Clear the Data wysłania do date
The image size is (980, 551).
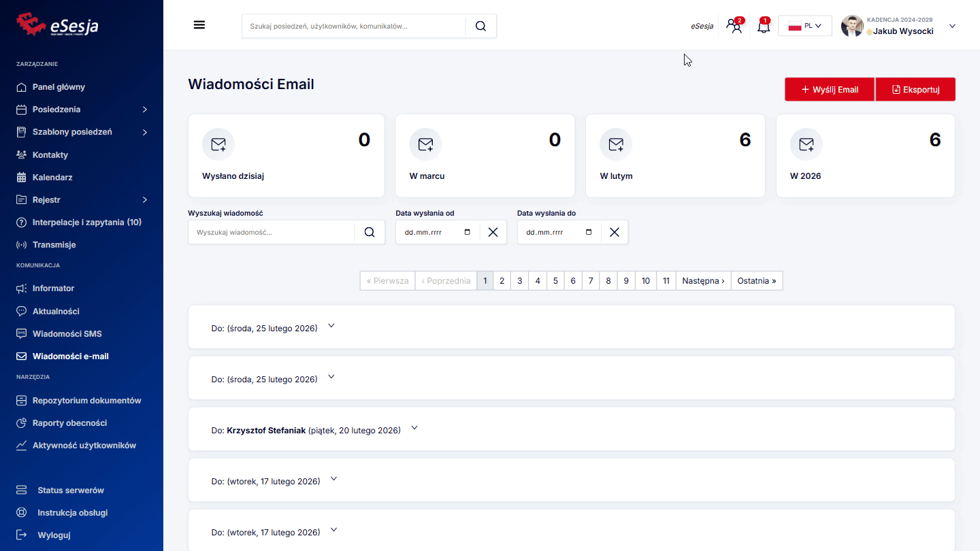coord(614,232)
